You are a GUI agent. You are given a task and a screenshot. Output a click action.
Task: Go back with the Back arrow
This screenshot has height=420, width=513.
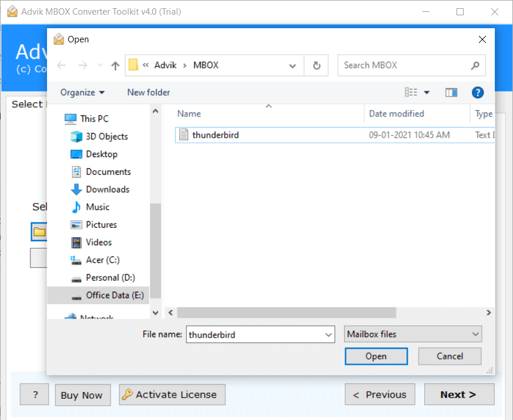(x=61, y=65)
